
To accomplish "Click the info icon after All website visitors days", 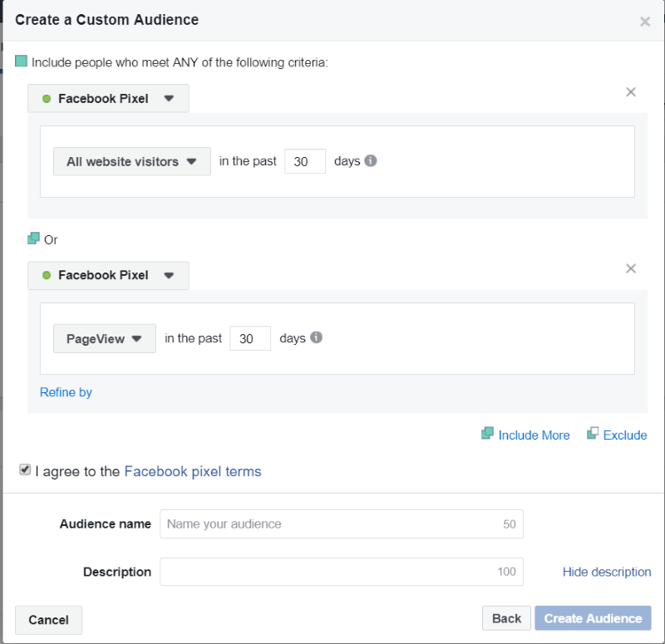I will pyautogui.click(x=370, y=160).
